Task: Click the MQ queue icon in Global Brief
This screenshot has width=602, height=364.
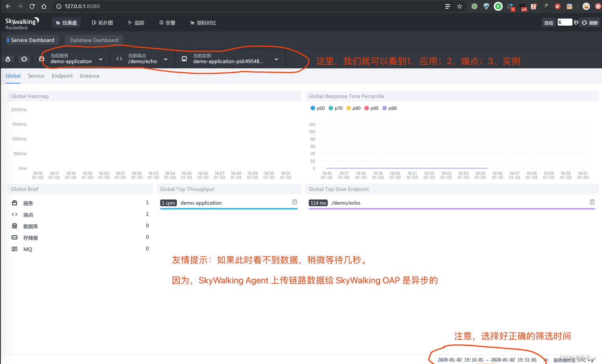Action: click(x=15, y=249)
